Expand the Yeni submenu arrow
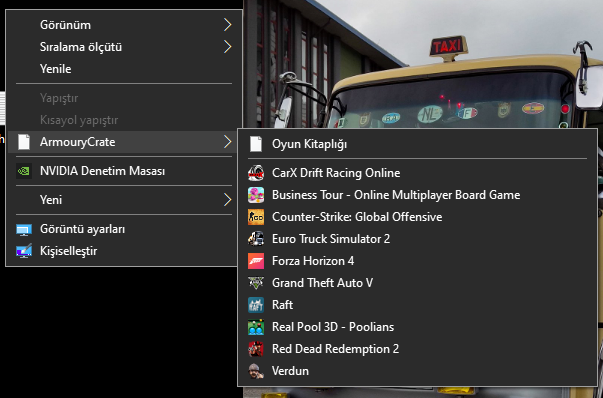This screenshot has width=603, height=398. 228,200
